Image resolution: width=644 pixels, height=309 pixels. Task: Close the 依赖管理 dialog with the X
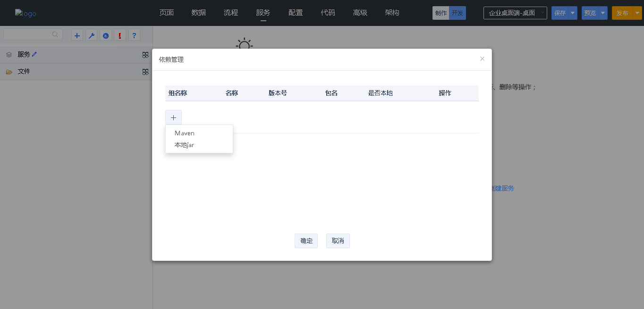coord(482,59)
